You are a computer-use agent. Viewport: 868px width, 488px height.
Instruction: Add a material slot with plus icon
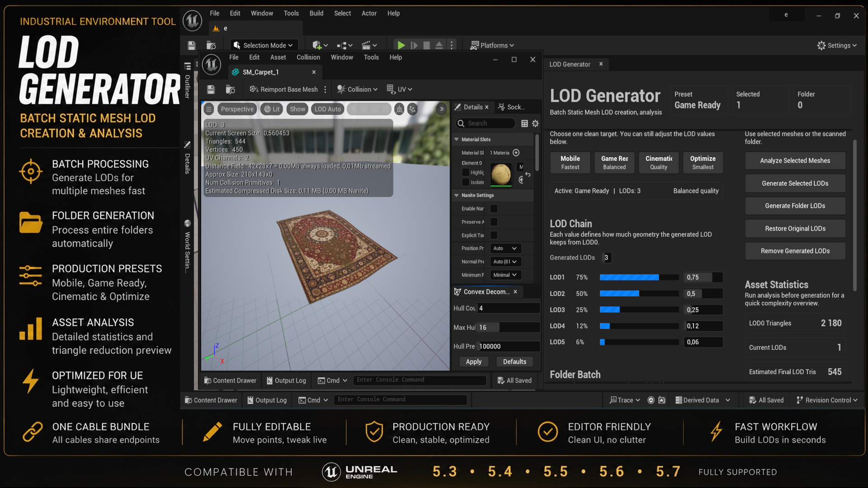tap(516, 153)
